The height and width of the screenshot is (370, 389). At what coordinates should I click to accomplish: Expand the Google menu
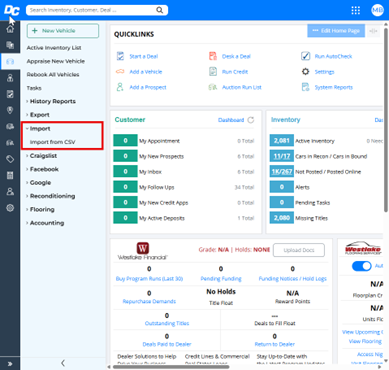[39, 183]
